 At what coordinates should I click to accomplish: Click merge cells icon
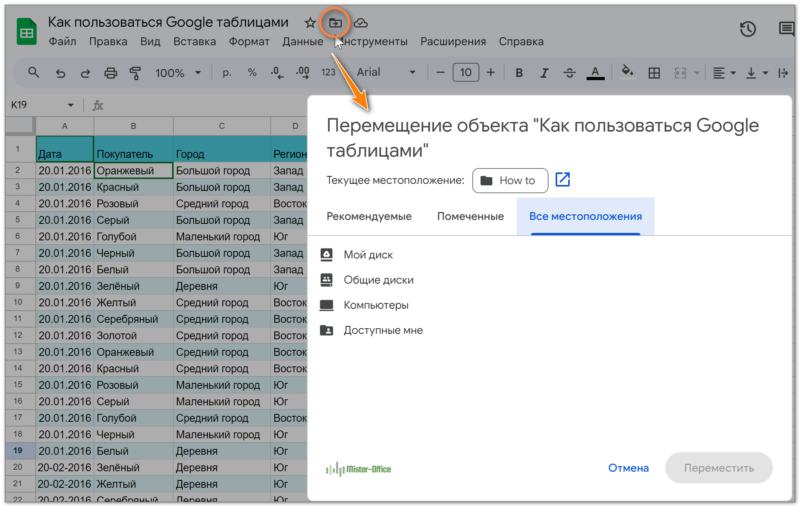point(681,73)
